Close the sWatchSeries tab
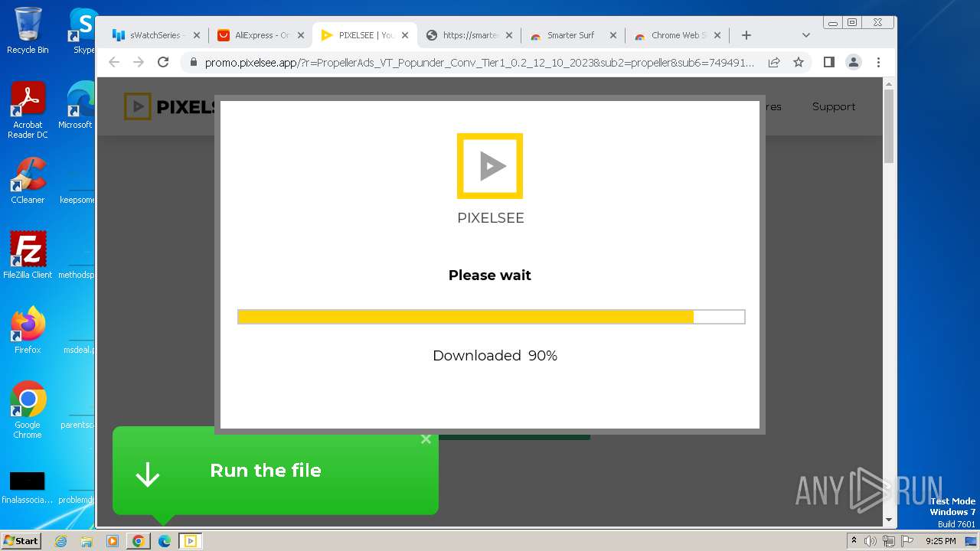The height and width of the screenshot is (551, 980). (197, 35)
